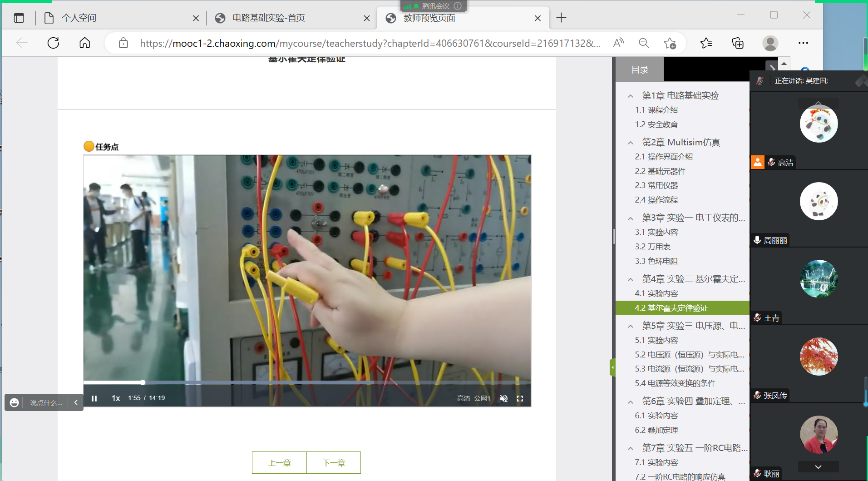Select video quality 高清 option

click(x=463, y=398)
